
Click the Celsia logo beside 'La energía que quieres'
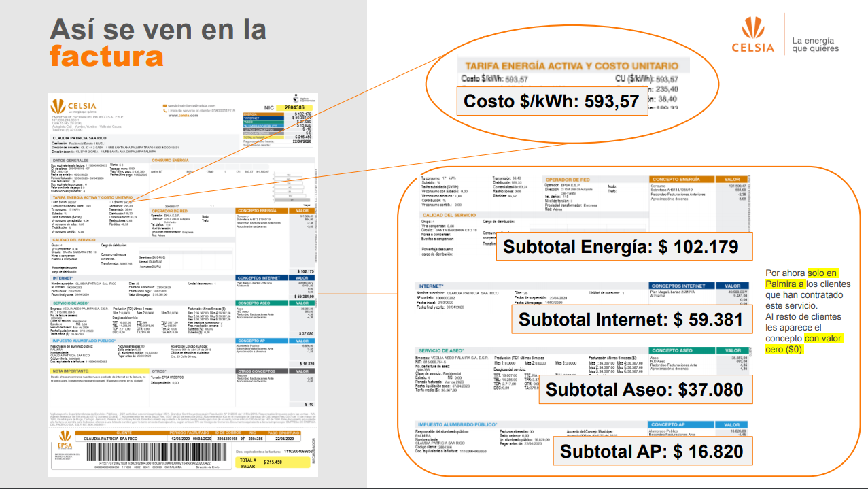point(752,35)
